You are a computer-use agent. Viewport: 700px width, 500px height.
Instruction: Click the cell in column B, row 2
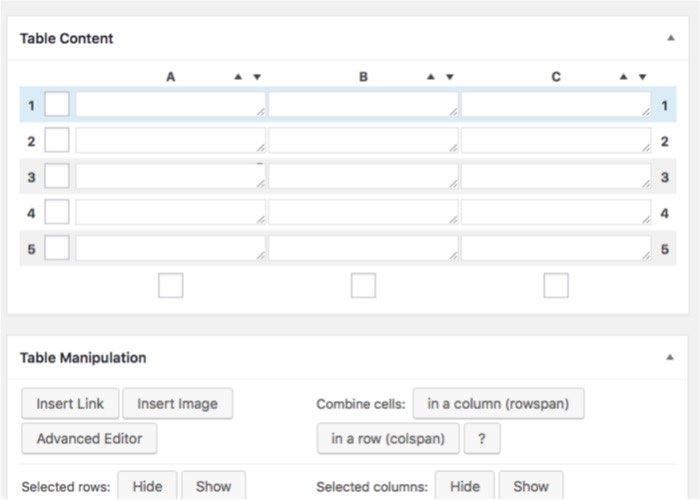[363, 141]
